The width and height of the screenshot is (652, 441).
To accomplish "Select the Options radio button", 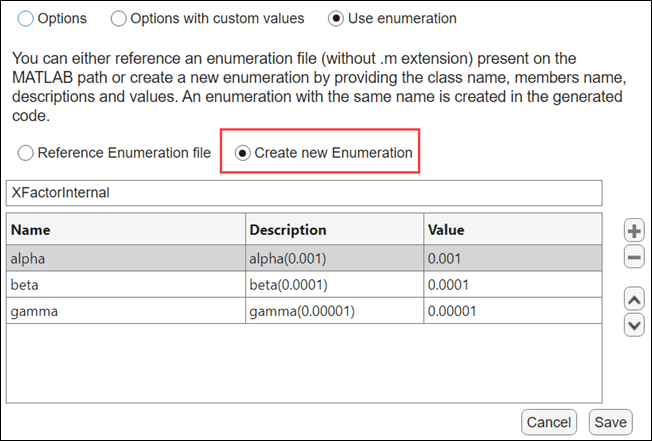I will pyautogui.click(x=26, y=18).
